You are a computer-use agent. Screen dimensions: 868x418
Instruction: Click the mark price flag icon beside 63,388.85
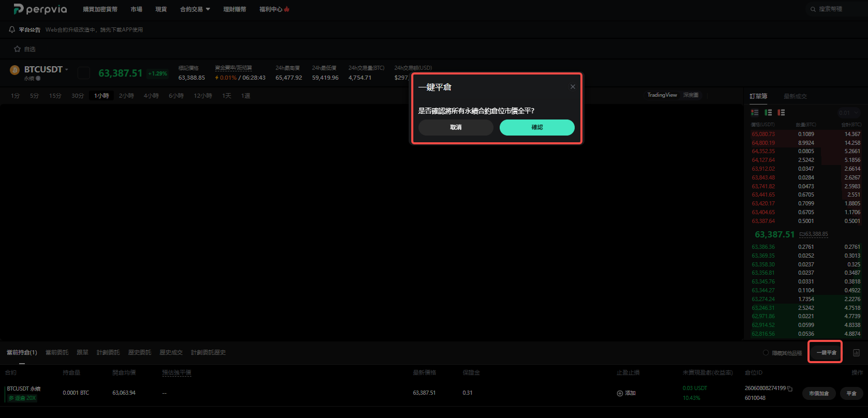coord(802,234)
